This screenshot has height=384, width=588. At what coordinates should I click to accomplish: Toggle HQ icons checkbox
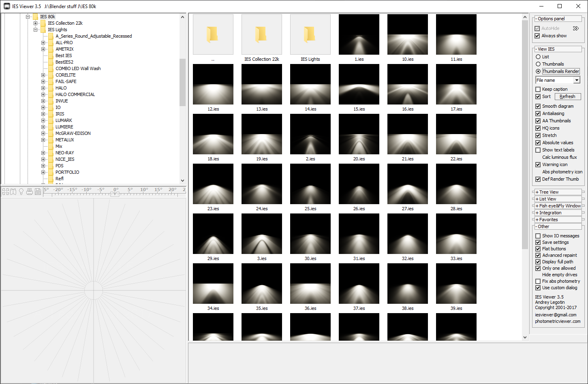(x=538, y=128)
